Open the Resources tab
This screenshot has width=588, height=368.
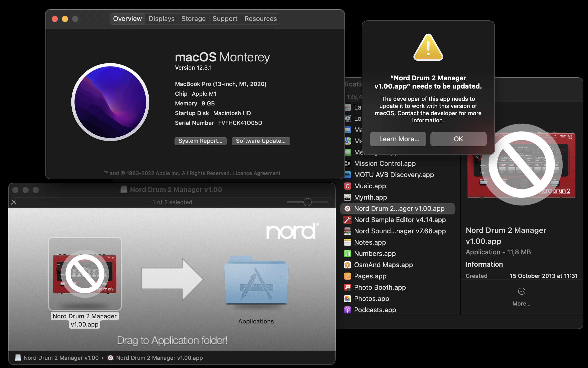[x=260, y=19]
